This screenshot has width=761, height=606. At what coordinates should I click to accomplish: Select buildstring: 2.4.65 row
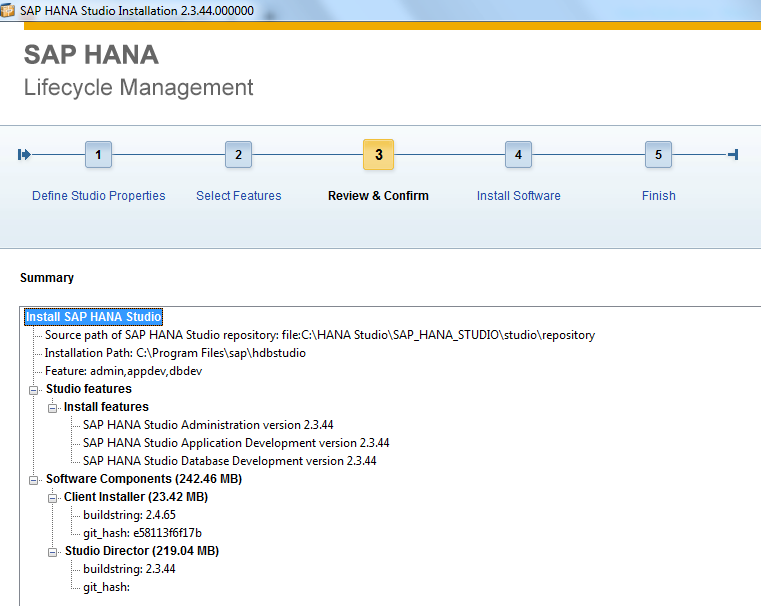(129, 514)
